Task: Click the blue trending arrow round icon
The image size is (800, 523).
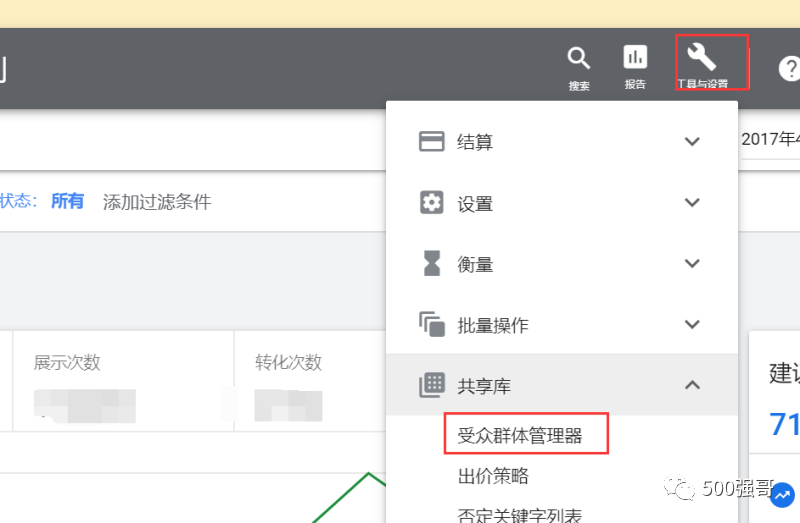Action: click(783, 495)
